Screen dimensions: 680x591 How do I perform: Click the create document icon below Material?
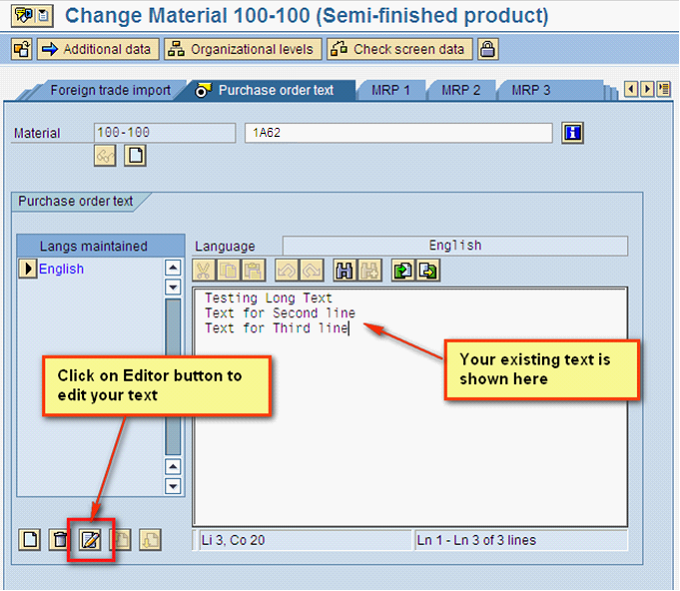click(134, 155)
